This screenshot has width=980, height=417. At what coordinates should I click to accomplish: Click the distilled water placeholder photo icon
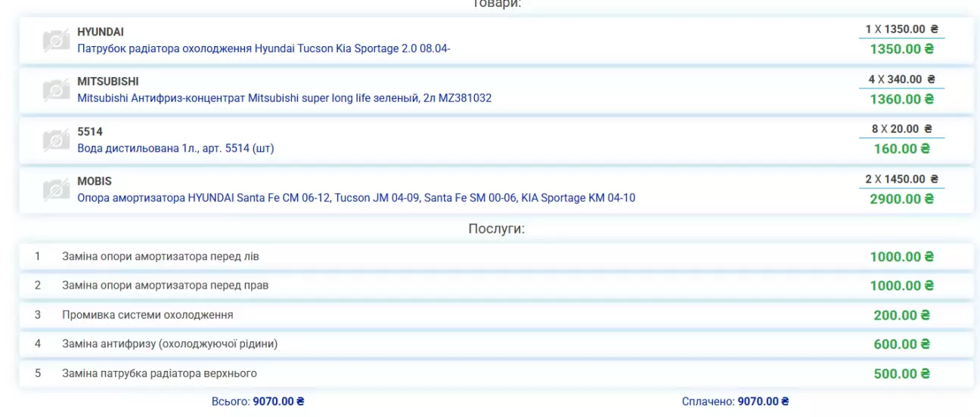56,141
